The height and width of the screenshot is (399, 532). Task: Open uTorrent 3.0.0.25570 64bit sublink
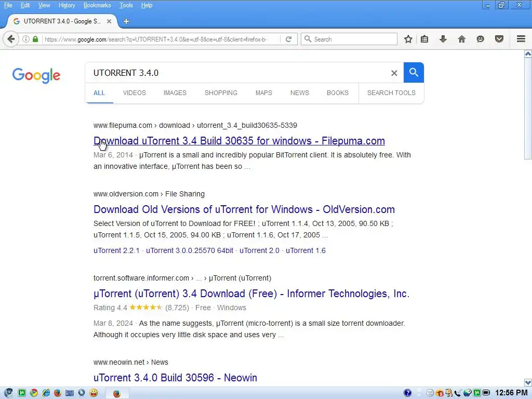point(190,250)
